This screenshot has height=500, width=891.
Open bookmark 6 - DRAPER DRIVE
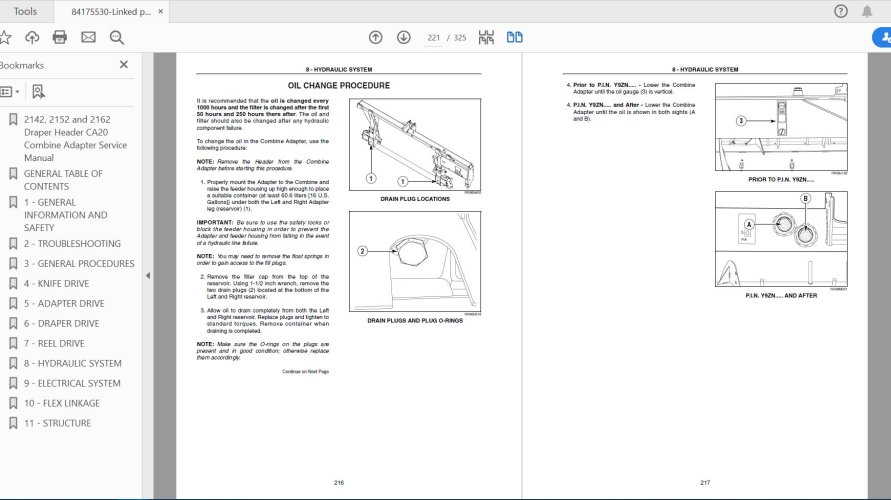point(61,323)
